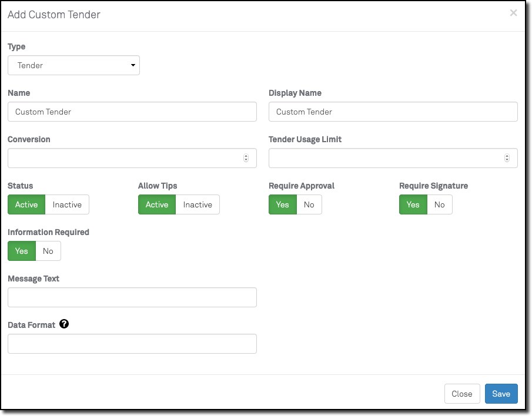
Task: Click the Name input field
Action: pyautogui.click(x=132, y=112)
